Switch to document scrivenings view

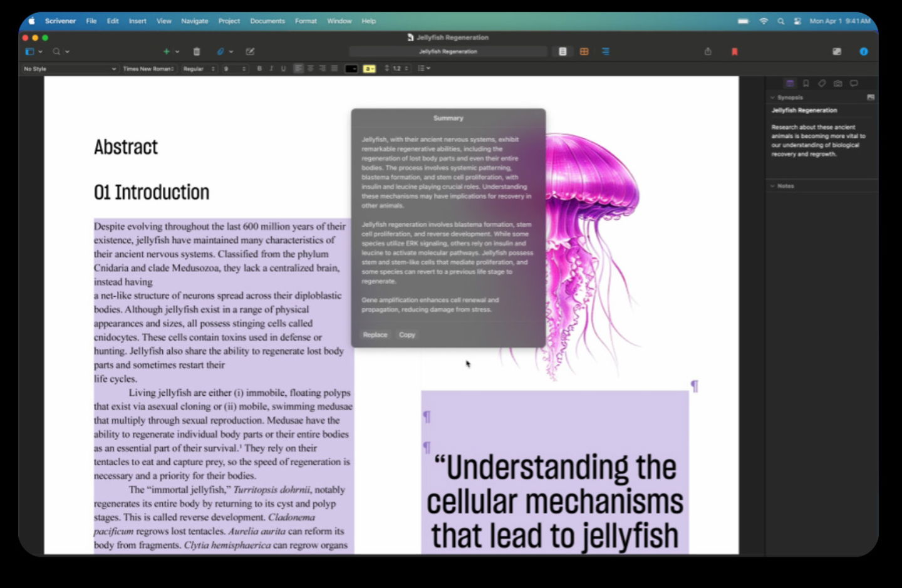point(562,51)
